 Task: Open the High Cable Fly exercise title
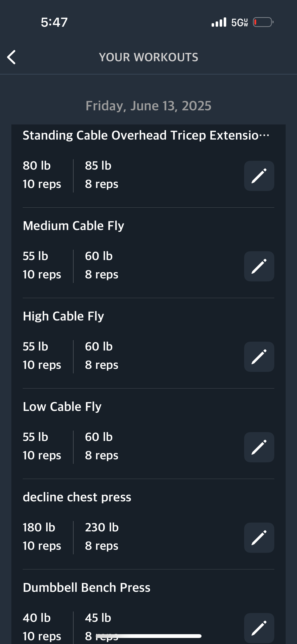point(63,316)
